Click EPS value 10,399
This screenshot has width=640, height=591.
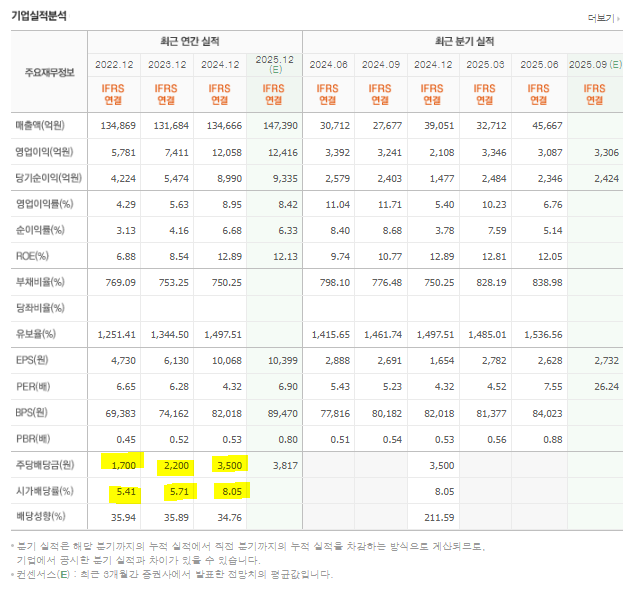[283, 361]
